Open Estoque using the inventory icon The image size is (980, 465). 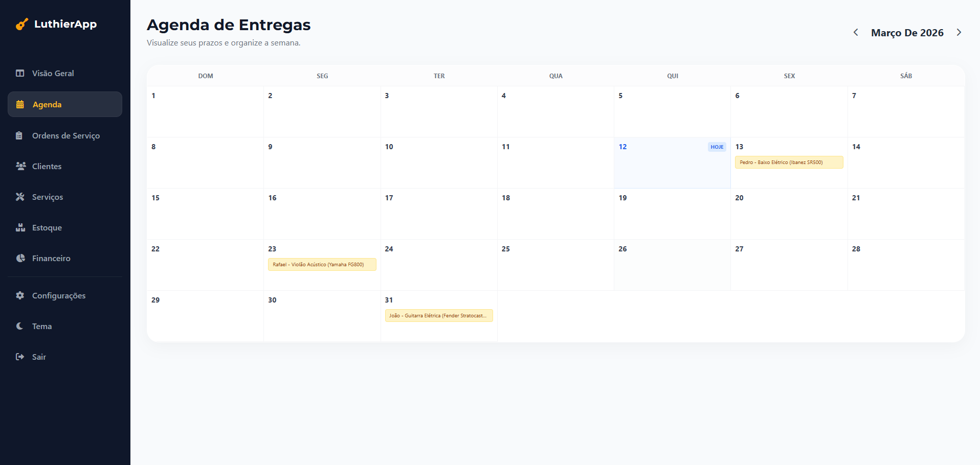(x=20, y=227)
